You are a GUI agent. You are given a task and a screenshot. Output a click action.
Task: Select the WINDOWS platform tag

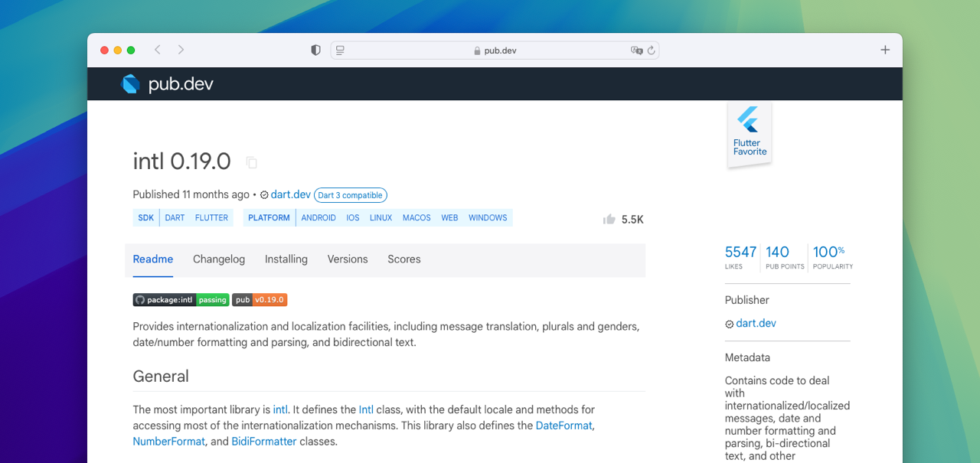coord(488,218)
